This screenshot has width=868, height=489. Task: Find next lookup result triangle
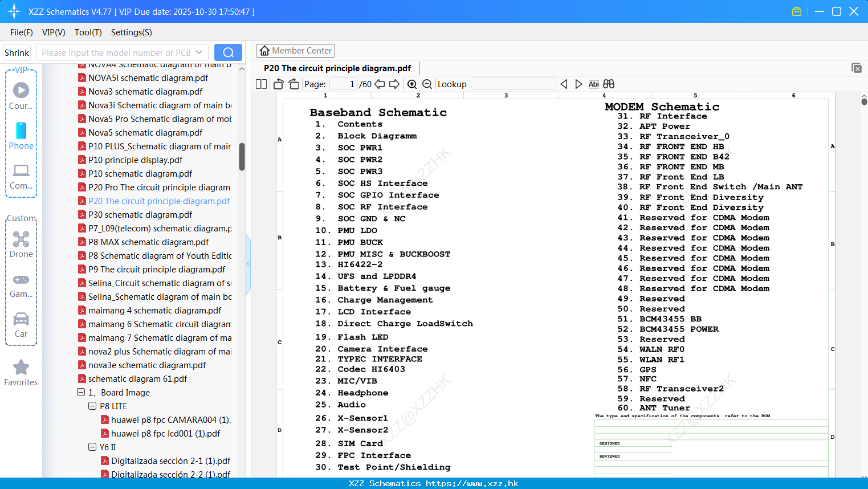pos(578,84)
